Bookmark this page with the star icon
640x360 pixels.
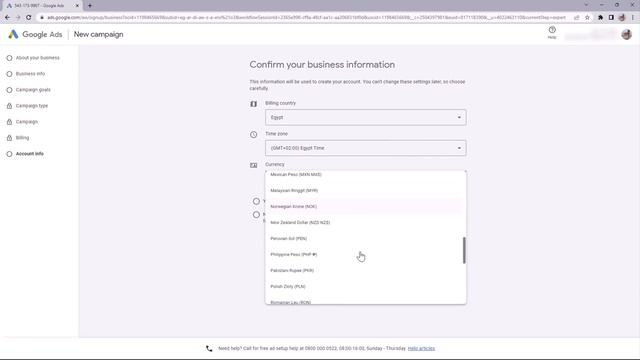587,18
